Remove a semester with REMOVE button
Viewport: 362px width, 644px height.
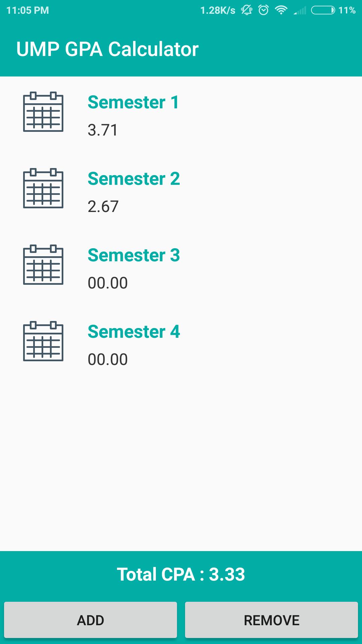point(271,620)
